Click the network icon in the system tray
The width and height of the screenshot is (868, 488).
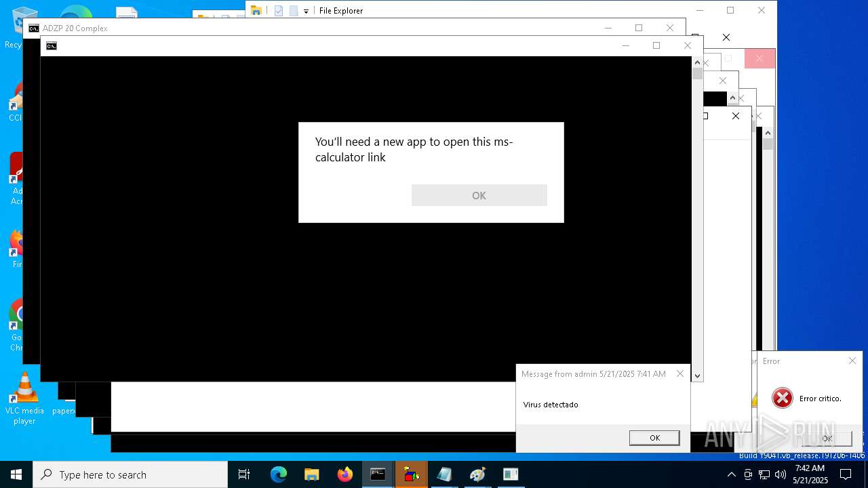tap(764, 474)
